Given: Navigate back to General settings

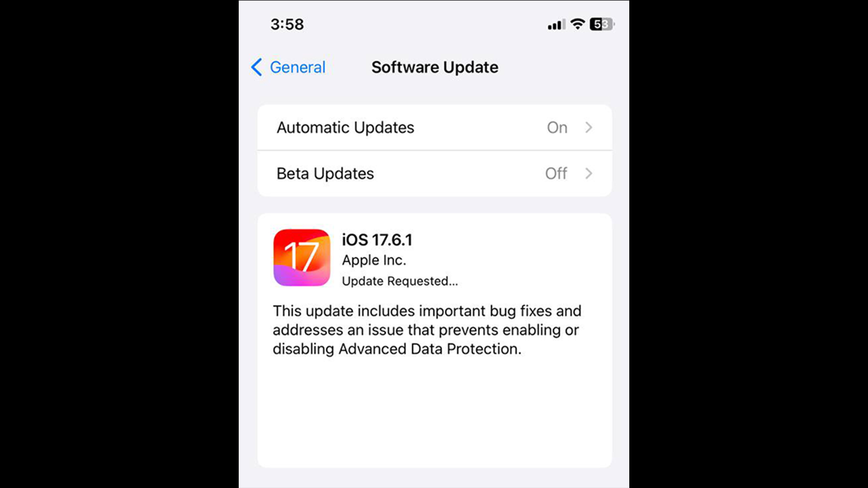Looking at the screenshot, I should [288, 67].
